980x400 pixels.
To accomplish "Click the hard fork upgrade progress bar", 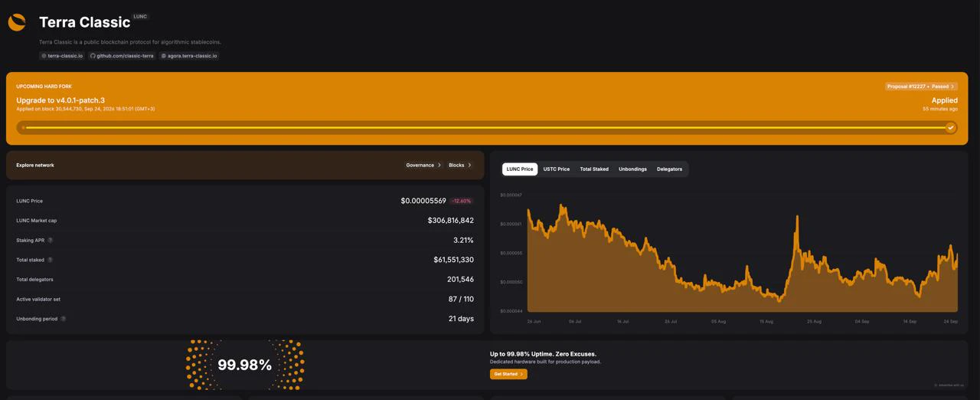I will (486, 127).
